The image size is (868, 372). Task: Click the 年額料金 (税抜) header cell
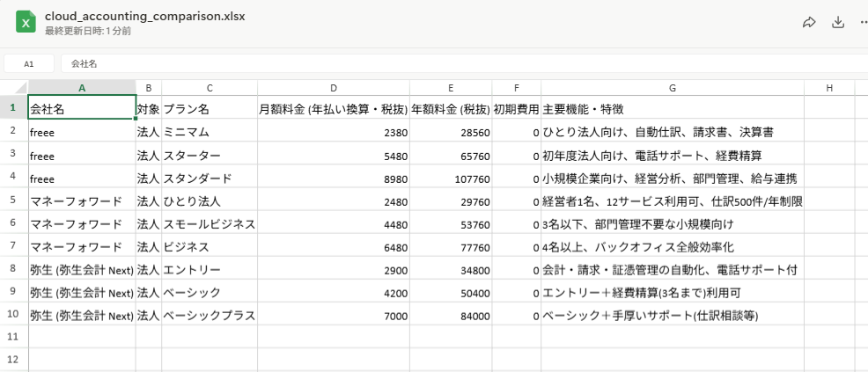point(451,107)
